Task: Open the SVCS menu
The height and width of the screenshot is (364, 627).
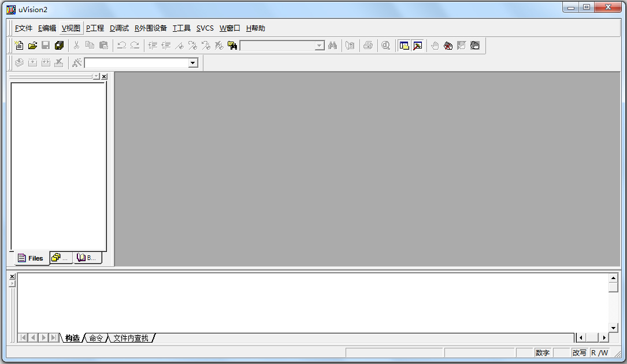Action: click(x=205, y=28)
